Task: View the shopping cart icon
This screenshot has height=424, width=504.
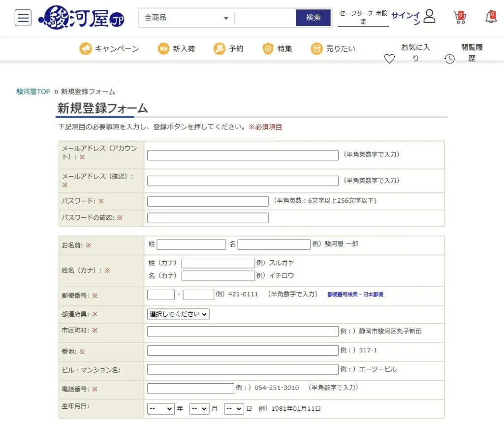Action: click(x=459, y=17)
